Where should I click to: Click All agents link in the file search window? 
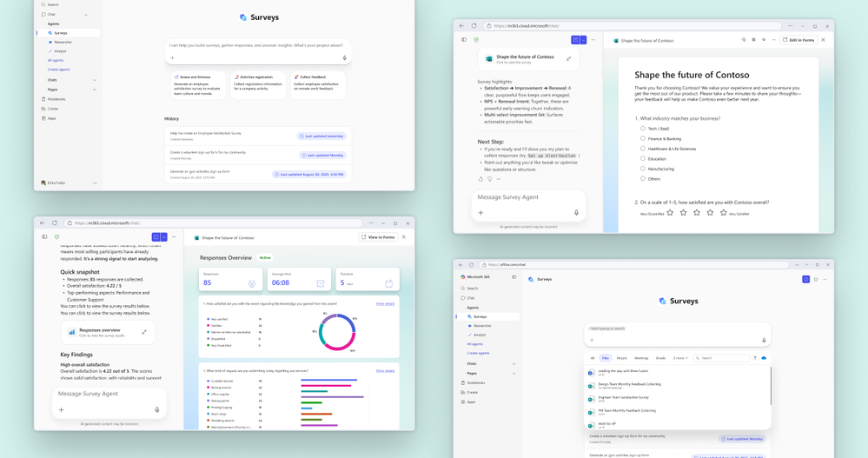[x=475, y=344]
